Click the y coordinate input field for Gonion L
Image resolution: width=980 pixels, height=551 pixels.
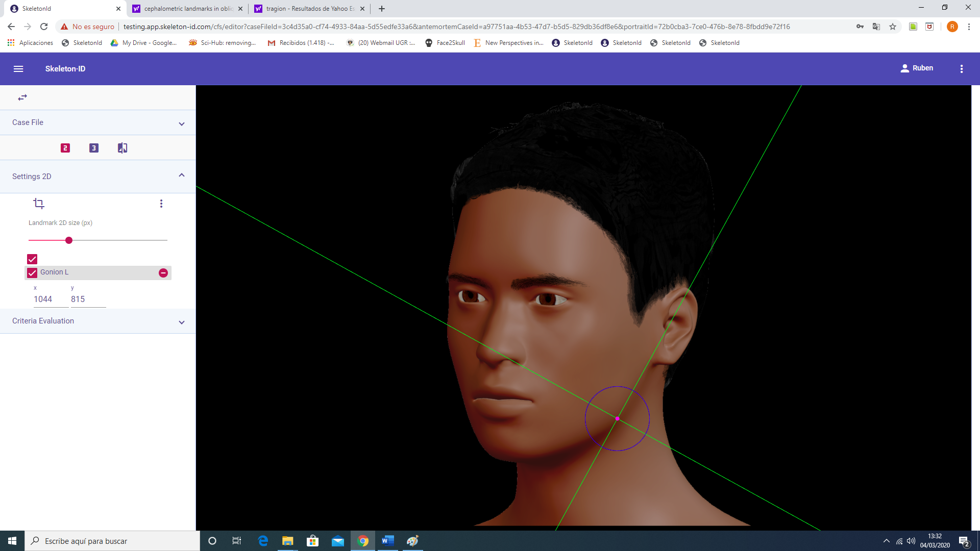[87, 298]
